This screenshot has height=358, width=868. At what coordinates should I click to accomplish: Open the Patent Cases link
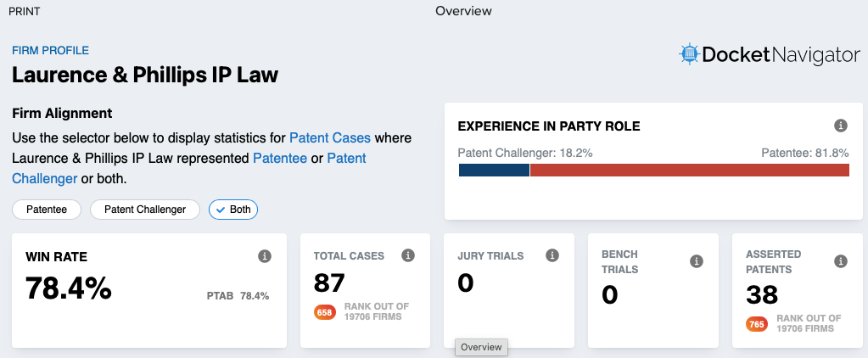coord(330,137)
